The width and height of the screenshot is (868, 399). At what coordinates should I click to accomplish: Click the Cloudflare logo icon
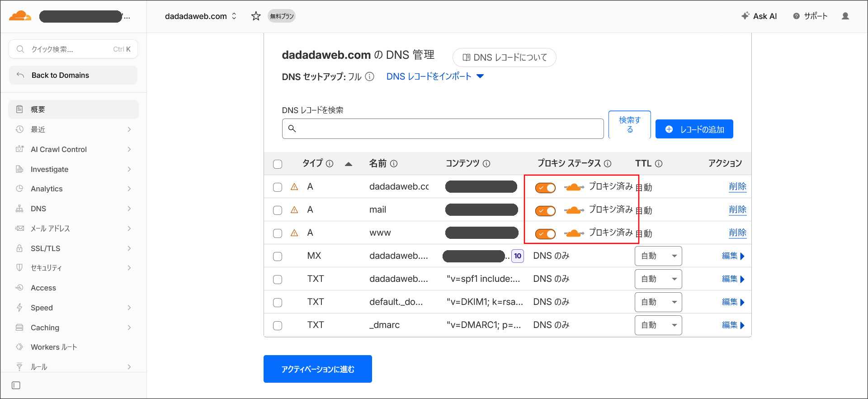20,16
